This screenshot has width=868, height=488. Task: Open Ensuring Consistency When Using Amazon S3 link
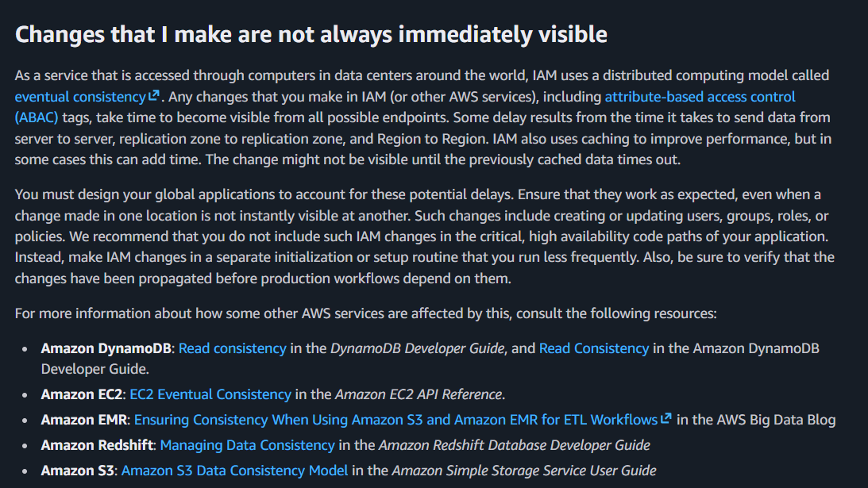coord(395,419)
